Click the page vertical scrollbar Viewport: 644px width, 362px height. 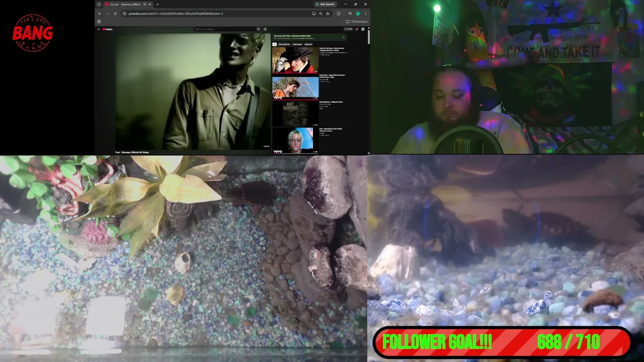coord(369,38)
